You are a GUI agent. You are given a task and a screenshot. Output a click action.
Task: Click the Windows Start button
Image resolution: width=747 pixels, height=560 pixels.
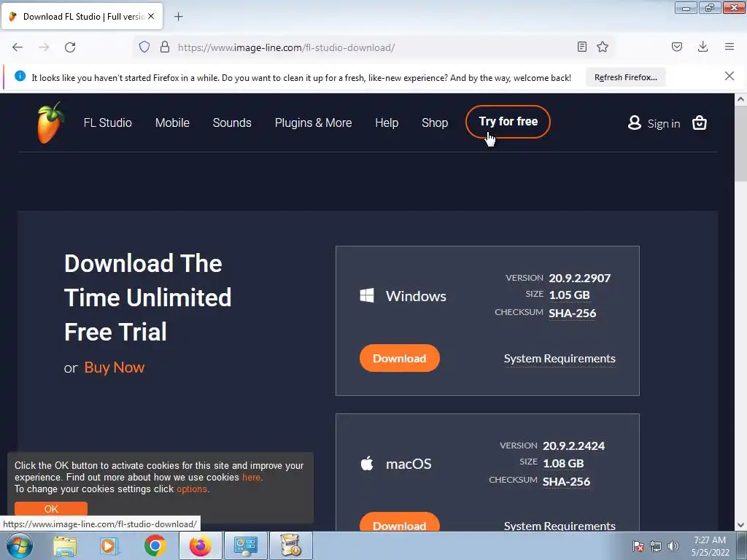click(20, 545)
